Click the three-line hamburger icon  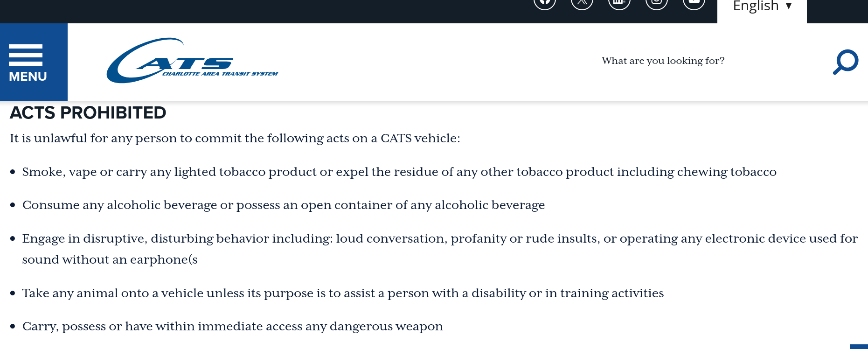tap(26, 55)
